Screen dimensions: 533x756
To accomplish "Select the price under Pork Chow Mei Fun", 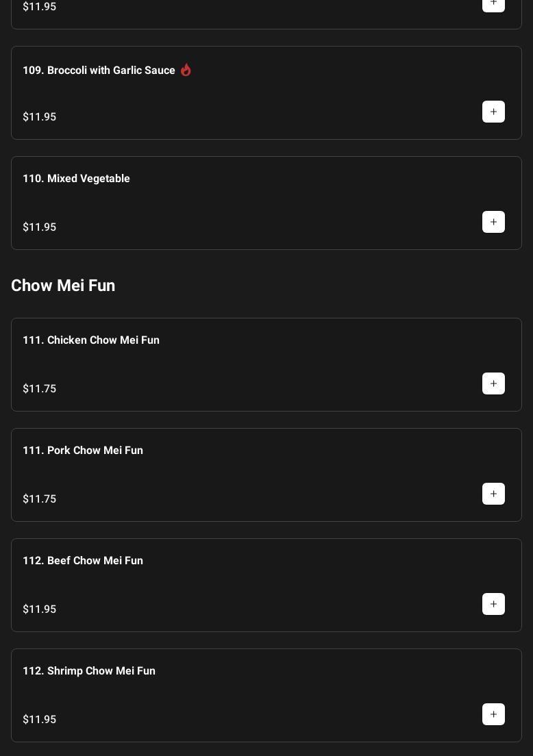I will pyautogui.click(x=40, y=499).
